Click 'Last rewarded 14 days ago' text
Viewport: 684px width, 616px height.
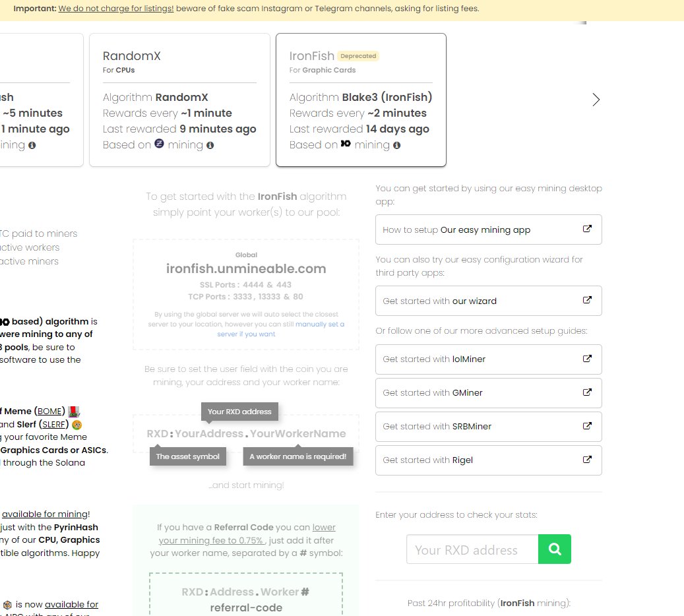(x=359, y=129)
